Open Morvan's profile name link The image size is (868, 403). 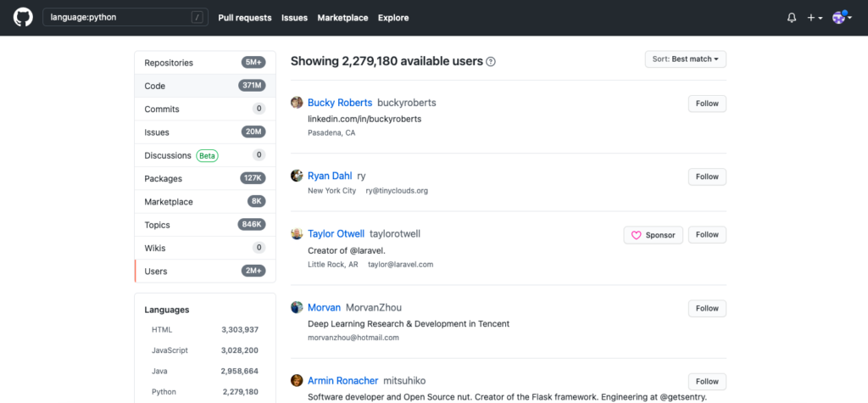324,308
